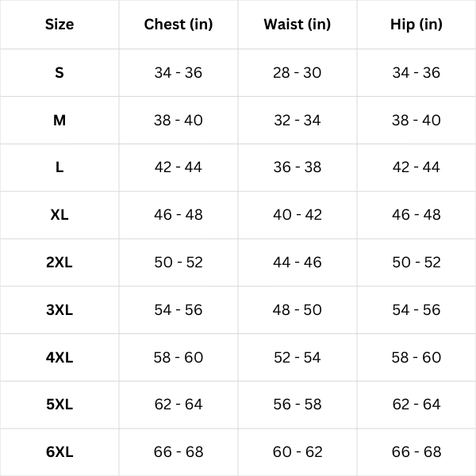This screenshot has height=476, width=476.
Task: Select the "Chest (in)" column header
Action: [178, 25]
